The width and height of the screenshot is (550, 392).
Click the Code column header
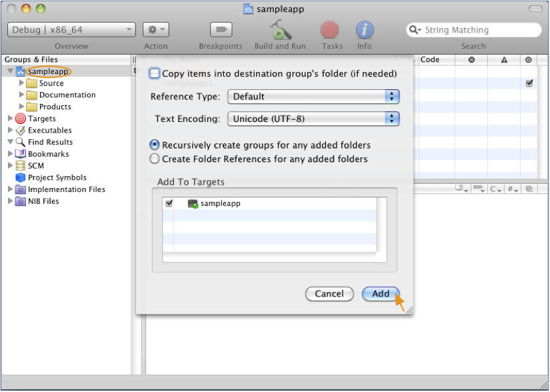pyautogui.click(x=437, y=60)
